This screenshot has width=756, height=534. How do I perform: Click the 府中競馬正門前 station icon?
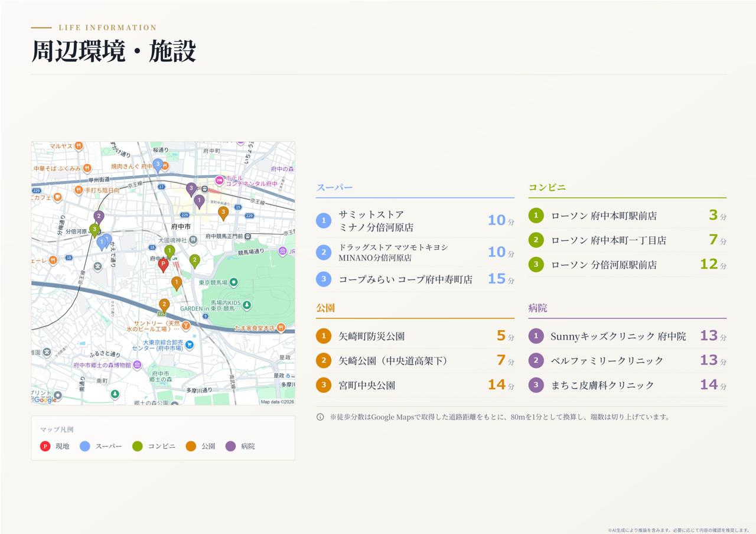[x=247, y=236]
